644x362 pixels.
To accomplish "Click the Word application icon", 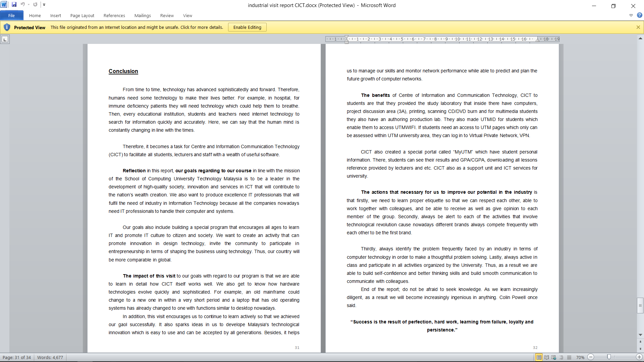I will coord(4,5).
